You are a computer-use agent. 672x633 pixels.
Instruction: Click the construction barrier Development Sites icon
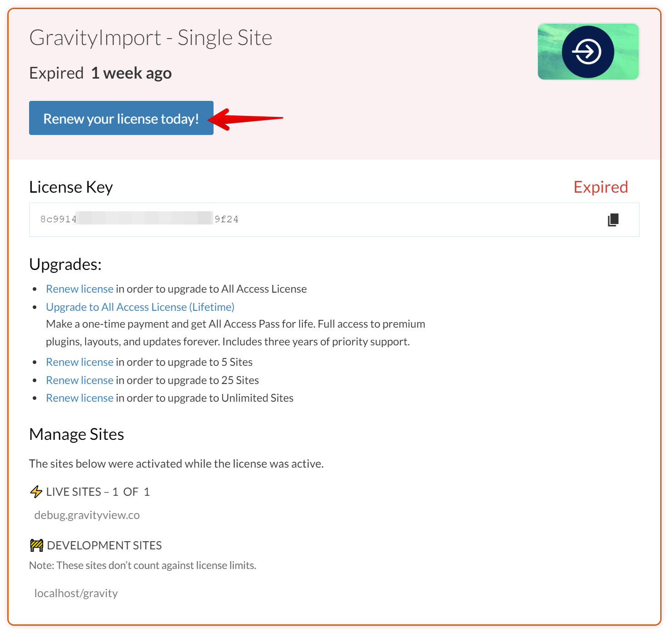click(36, 545)
